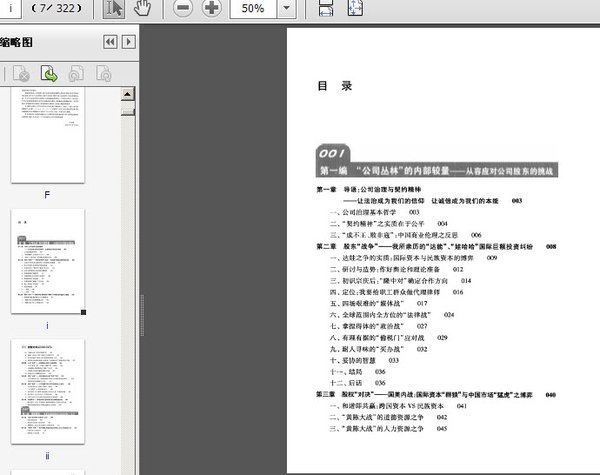Click the green-arrow insert page icon
The width and height of the screenshot is (600, 475).
tap(49, 73)
